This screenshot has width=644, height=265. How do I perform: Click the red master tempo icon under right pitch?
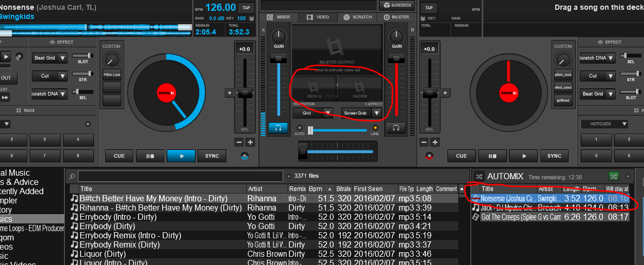click(429, 155)
